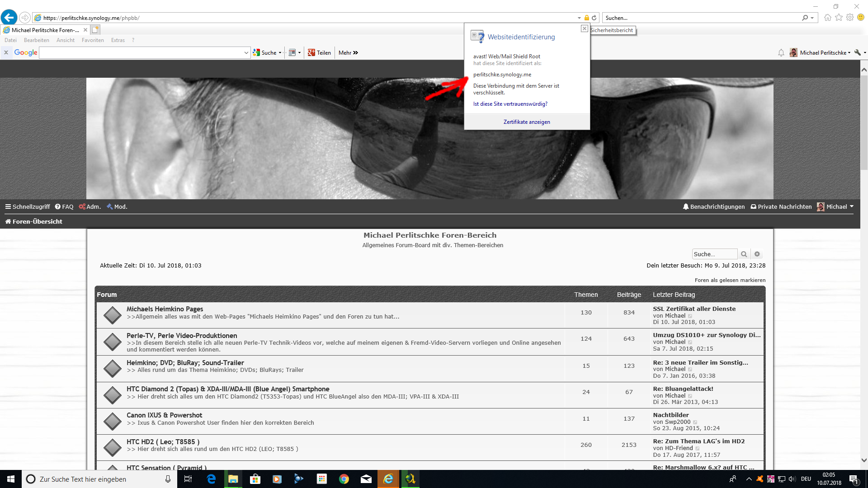868x488 pixels.
Task: Expand the Mehr toolbar overflow
Action: tap(348, 53)
